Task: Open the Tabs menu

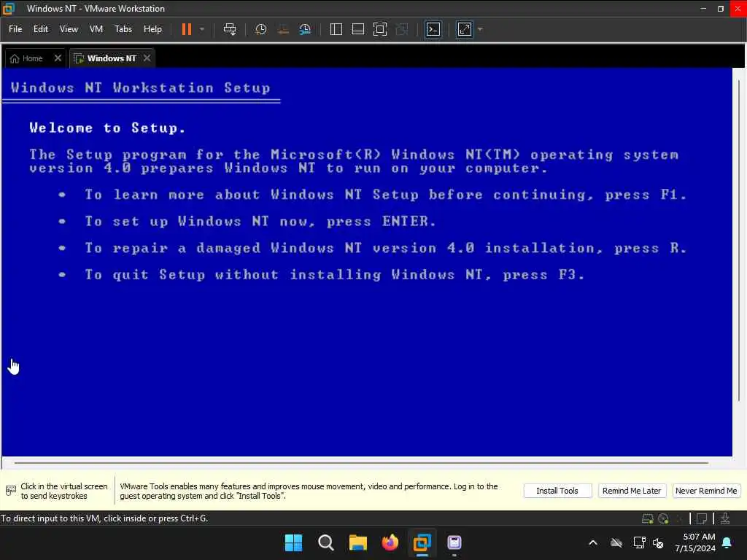Action: [123, 29]
